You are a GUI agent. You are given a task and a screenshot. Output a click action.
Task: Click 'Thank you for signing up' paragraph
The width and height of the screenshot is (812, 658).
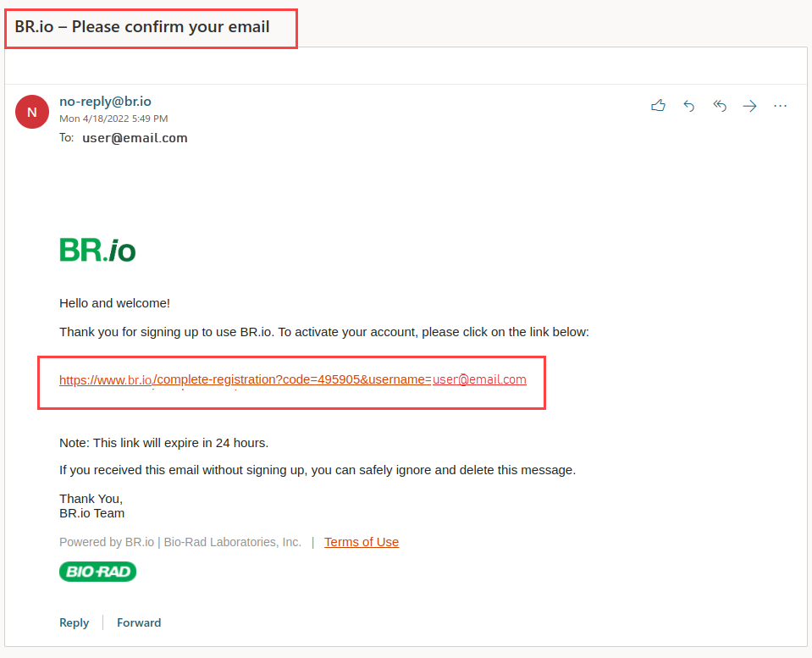pos(324,332)
